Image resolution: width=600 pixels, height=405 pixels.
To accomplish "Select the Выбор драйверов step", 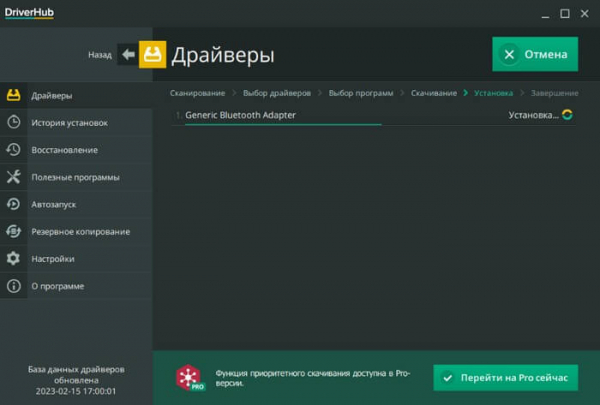I will pos(277,93).
